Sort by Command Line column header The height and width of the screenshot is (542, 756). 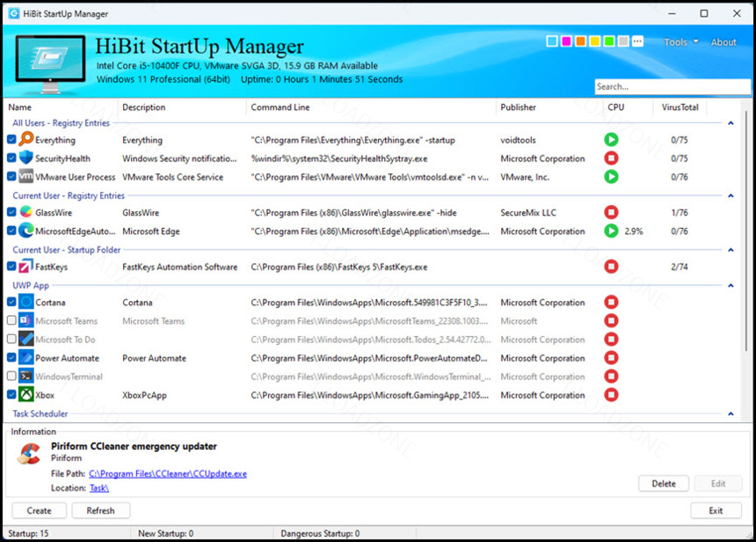pyautogui.click(x=280, y=107)
